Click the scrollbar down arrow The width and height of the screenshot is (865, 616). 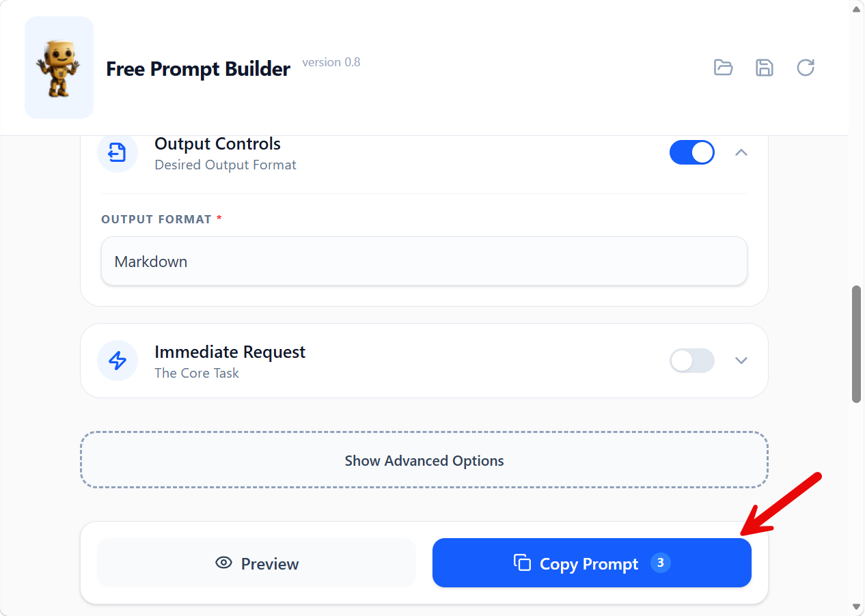856,607
